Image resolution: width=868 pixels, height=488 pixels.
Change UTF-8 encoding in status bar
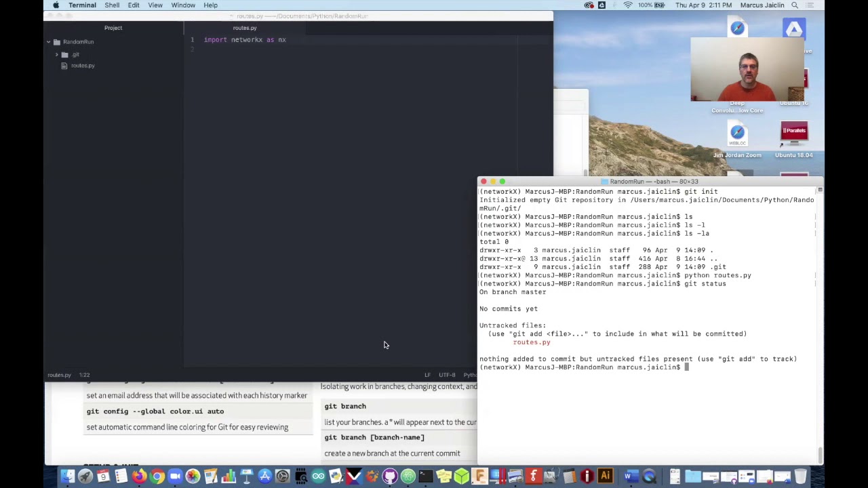click(x=447, y=375)
